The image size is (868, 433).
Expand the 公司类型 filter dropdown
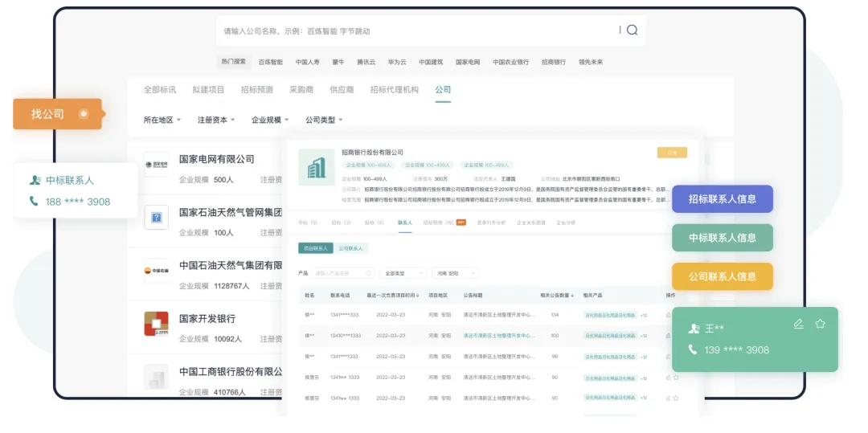324,120
